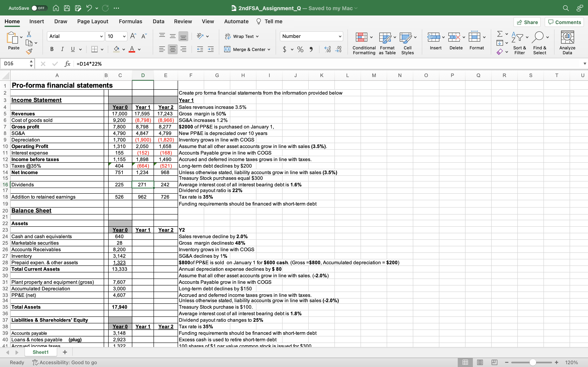Switch to the Formulas ribbon tab
This screenshot has height=367, width=588.
click(x=130, y=21)
